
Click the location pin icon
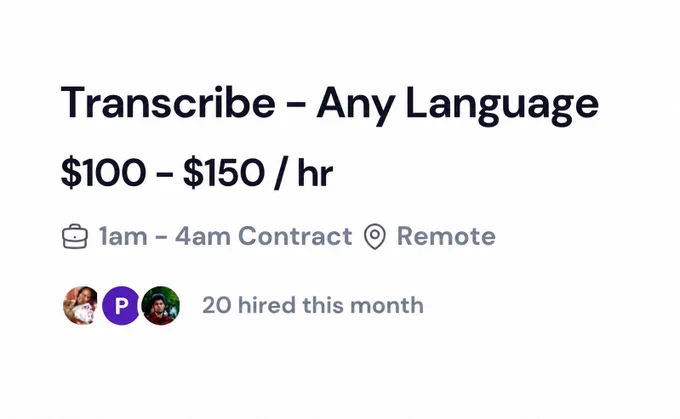tap(375, 236)
